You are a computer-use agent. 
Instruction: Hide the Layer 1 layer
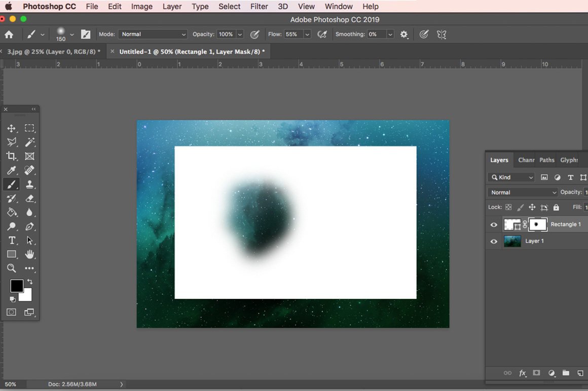[x=494, y=242]
